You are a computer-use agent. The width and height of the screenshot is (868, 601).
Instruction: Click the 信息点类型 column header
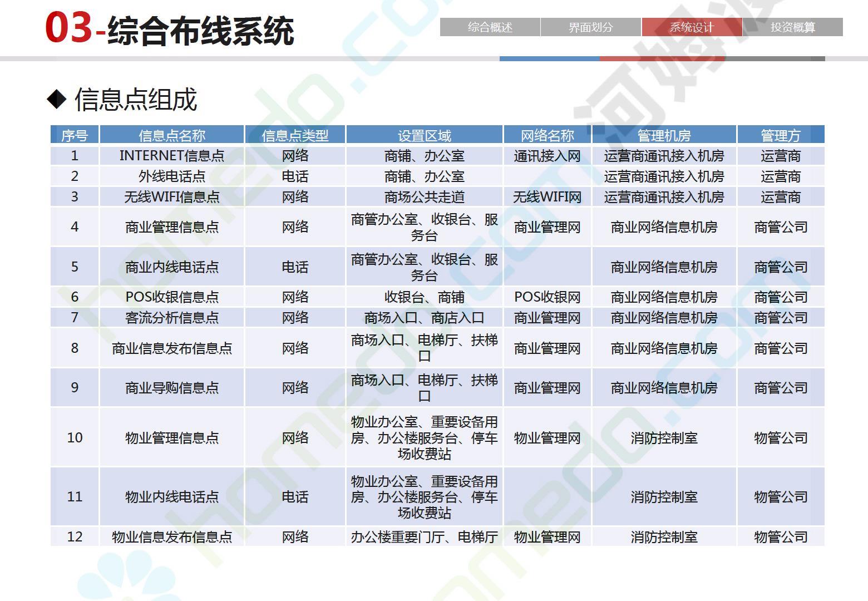click(295, 135)
